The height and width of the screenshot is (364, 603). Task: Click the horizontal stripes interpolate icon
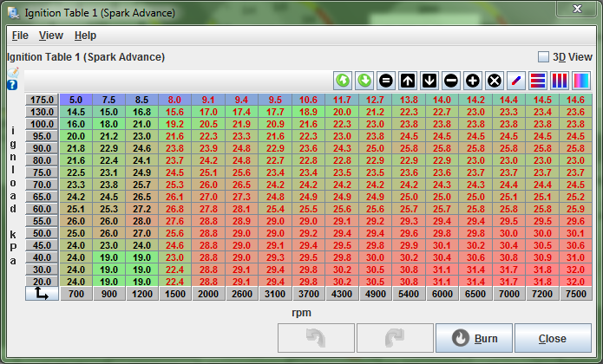coord(538,81)
